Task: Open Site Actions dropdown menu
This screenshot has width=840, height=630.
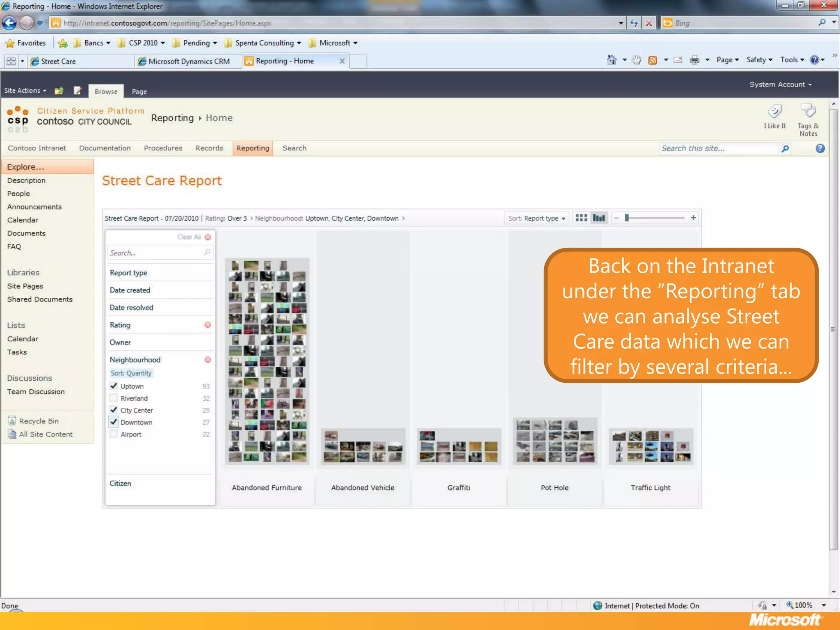Action: tap(25, 91)
